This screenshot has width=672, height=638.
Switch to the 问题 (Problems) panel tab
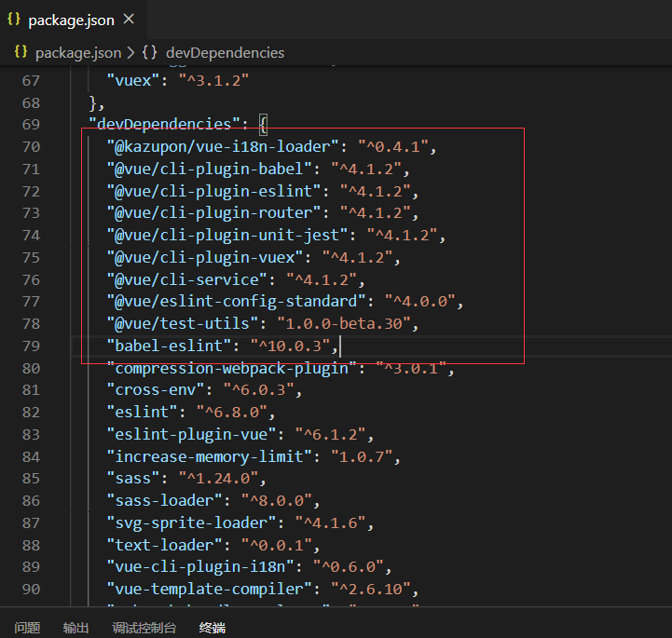[x=27, y=628]
